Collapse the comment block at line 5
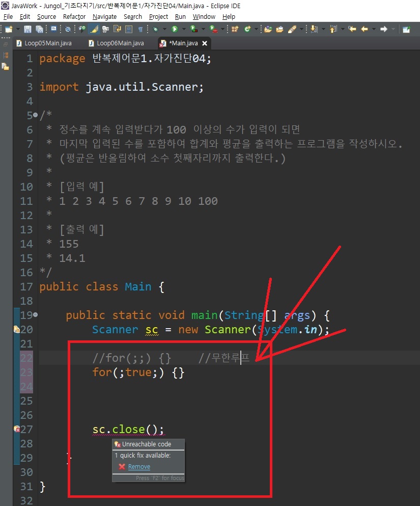This screenshot has width=420, height=506. (36, 115)
